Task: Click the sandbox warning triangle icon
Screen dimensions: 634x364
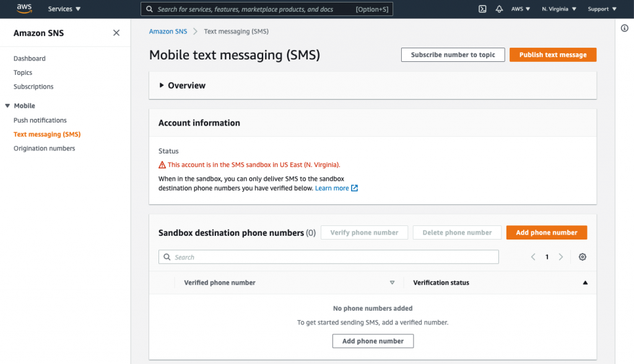Action: pos(161,165)
